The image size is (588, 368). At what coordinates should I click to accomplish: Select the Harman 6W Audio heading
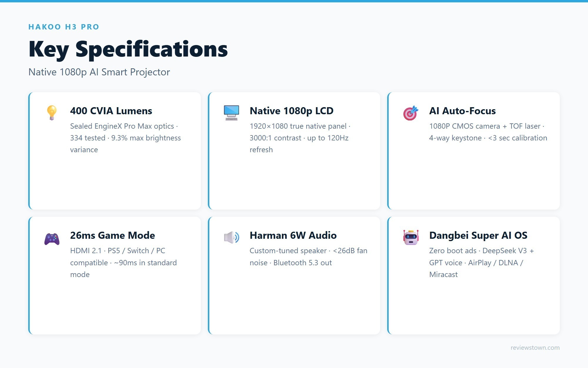[293, 235]
